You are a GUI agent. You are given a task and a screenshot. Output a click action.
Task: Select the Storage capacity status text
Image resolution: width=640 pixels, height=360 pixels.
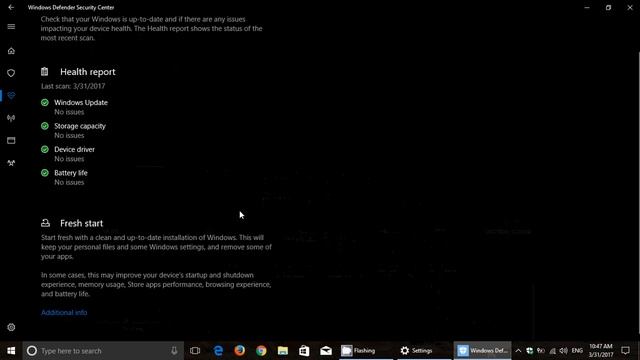tap(69, 135)
